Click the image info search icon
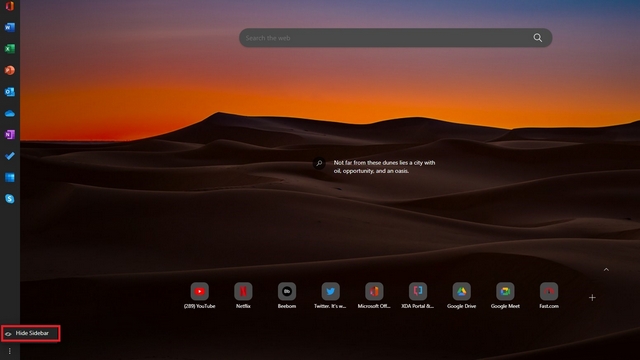The image size is (640, 360). point(319,163)
